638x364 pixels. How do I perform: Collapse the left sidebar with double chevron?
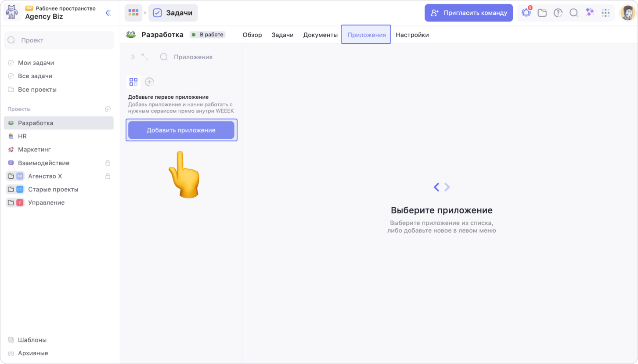(108, 13)
